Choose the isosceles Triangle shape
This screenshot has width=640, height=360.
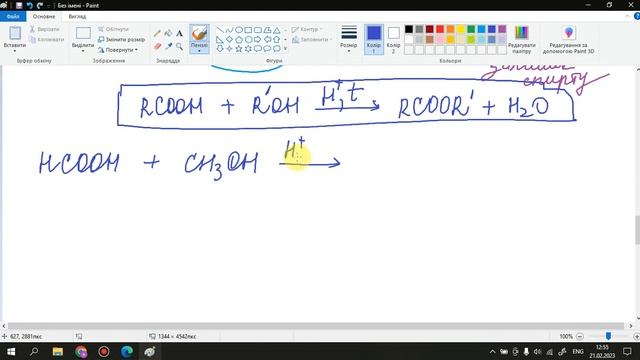point(277,30)
